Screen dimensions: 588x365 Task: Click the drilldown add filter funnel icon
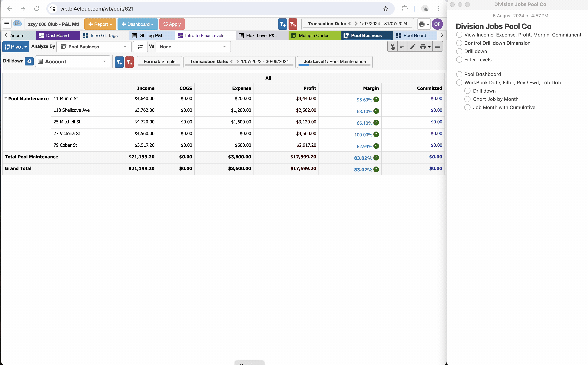pyautogui.click(x=119, y=62)
